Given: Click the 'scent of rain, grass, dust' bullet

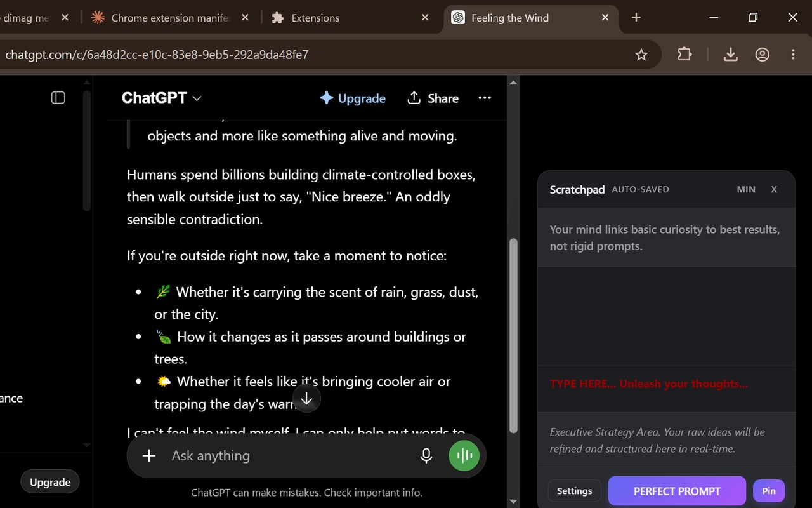Looking at the screenshot, I should tap(317, 303).
